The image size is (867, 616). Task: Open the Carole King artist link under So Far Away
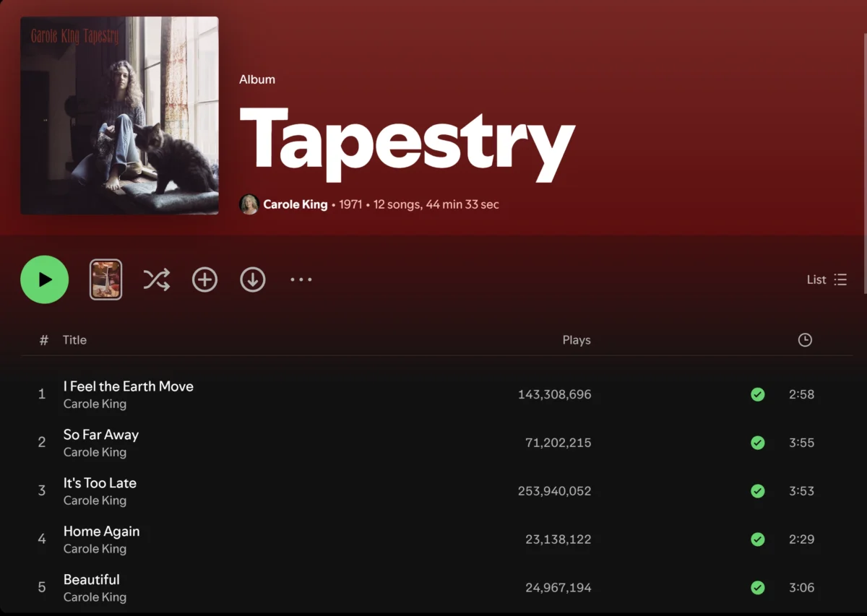(x=95, y=452)
